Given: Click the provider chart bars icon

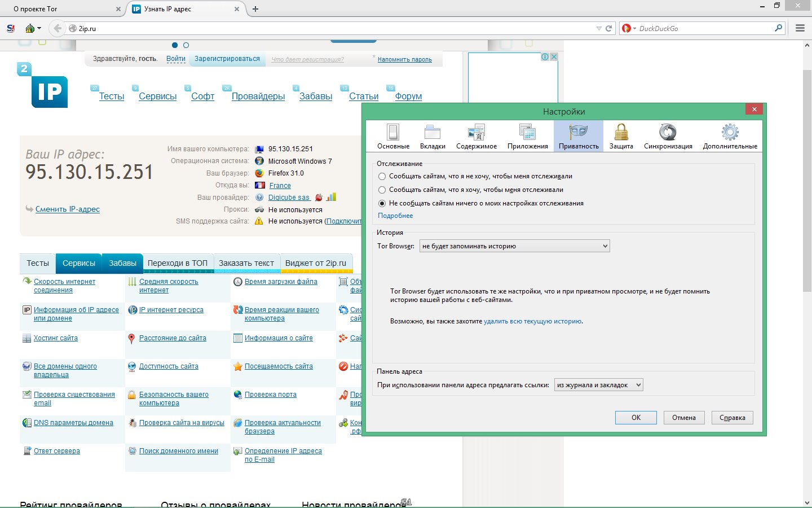Looking at the screenshot, I should [332, 197].
